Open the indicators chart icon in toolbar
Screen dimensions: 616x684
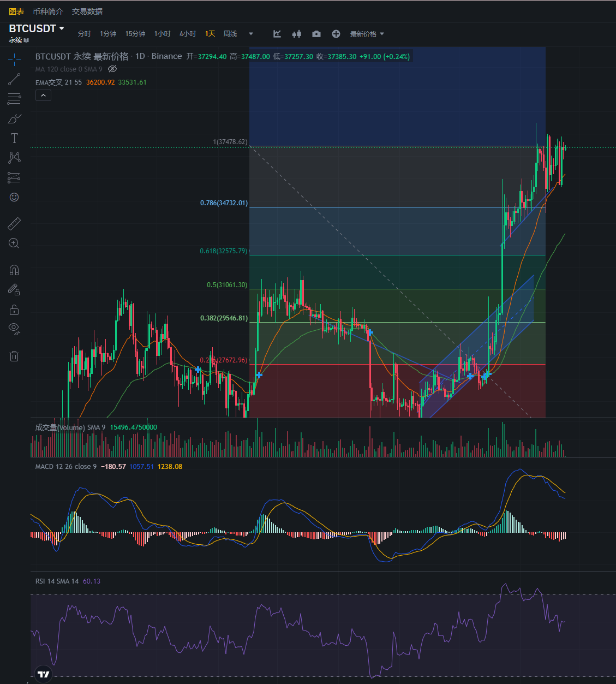click(277, 34)
